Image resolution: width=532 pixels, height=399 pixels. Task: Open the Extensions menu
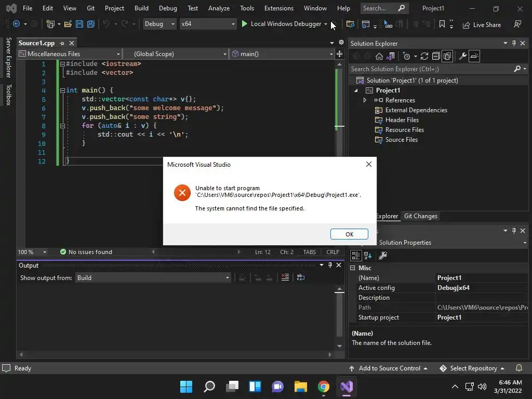pyautogui.click(x=279, y=8)
